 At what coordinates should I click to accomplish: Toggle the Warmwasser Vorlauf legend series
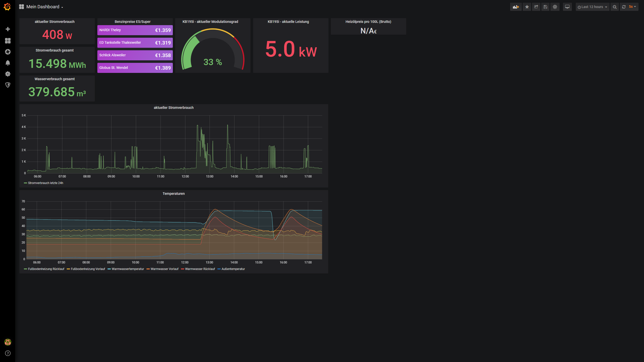(165, 269)
